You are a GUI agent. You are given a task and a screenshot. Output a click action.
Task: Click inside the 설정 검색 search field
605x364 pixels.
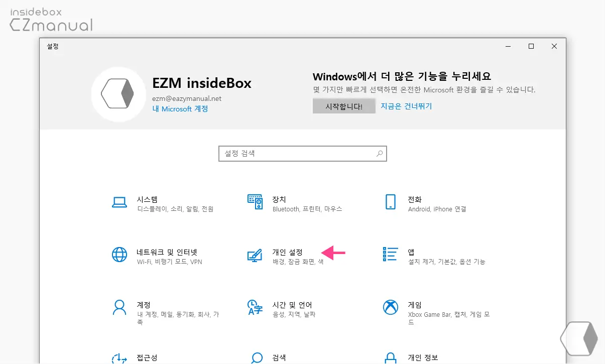[x=296, y=153]
